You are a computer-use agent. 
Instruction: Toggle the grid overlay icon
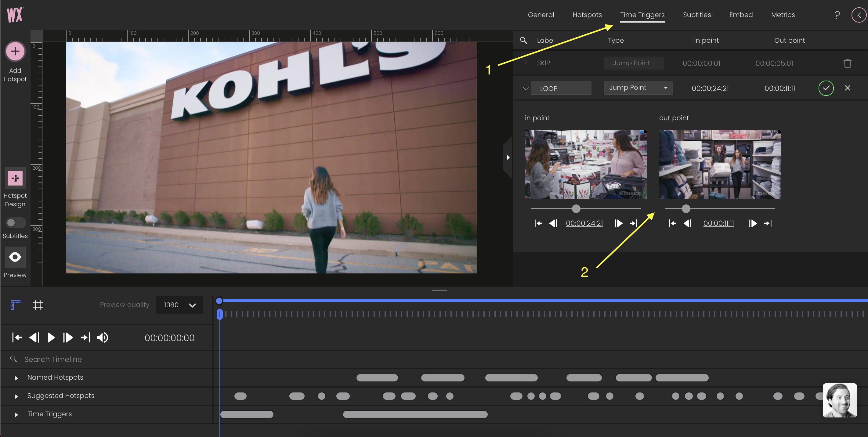click(38, 305)
